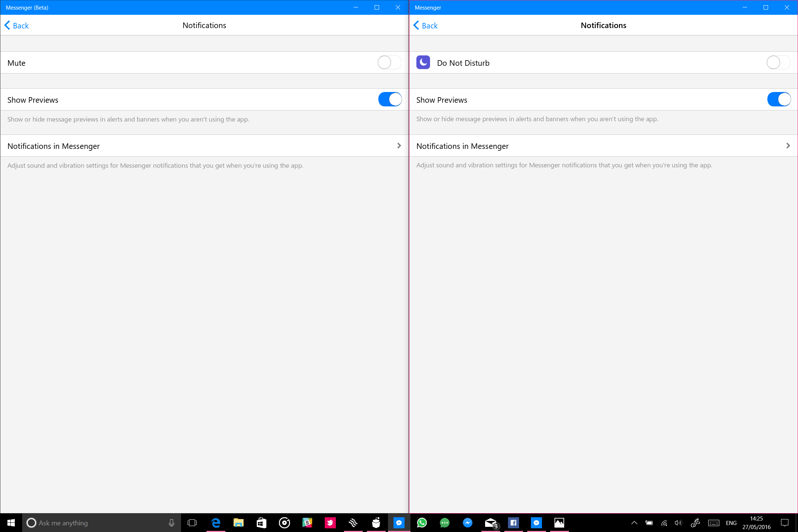Toggle the Mute switch on

[x=389, y=62]
